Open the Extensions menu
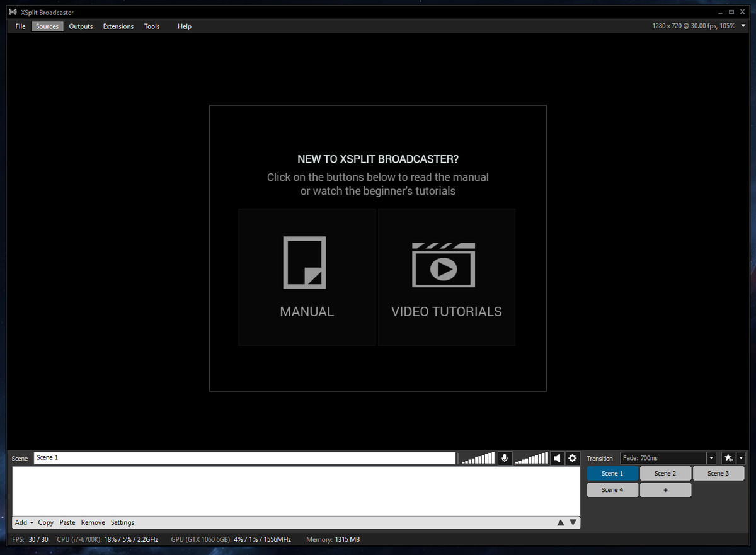 pyautogui.click(x=118, y=26)
